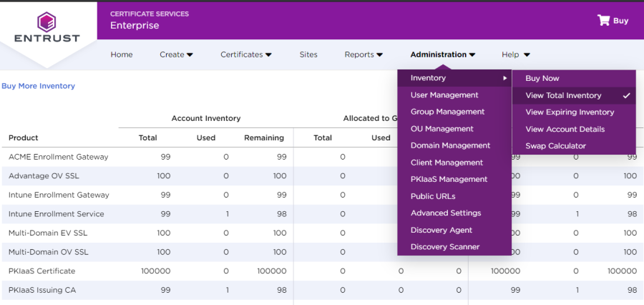Click the Entrust logo
The width and height of the screenshot is (644, 305).
click(x=48, y=27)
